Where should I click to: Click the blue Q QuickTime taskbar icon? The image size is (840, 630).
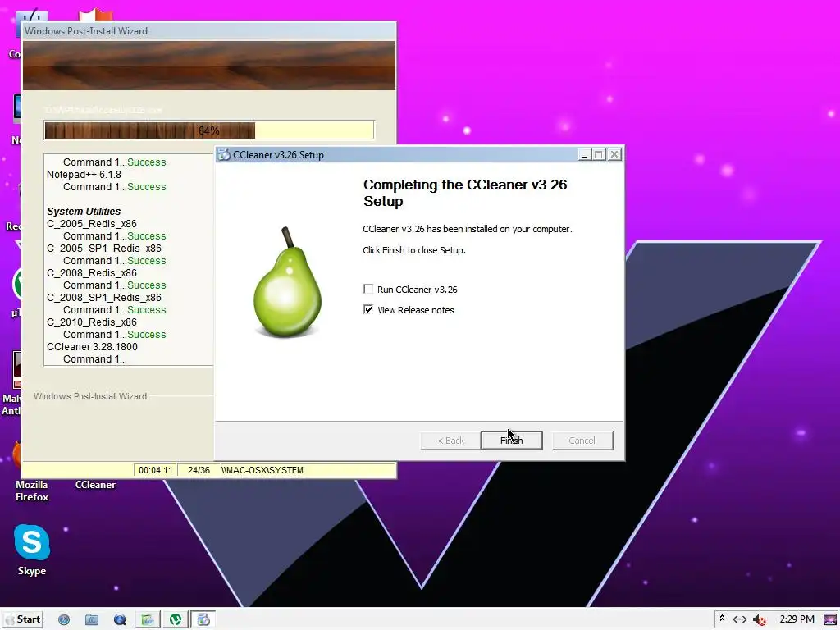tap(120, 620)
